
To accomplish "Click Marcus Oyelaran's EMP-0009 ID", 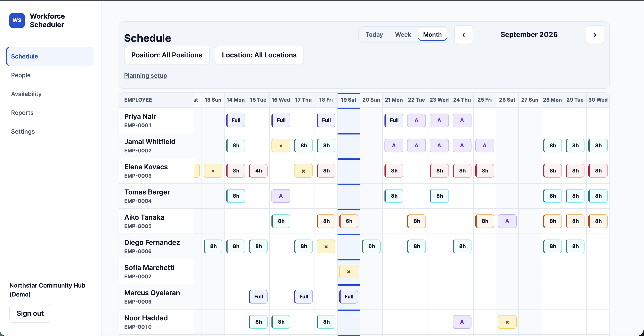I will [138, 302].
